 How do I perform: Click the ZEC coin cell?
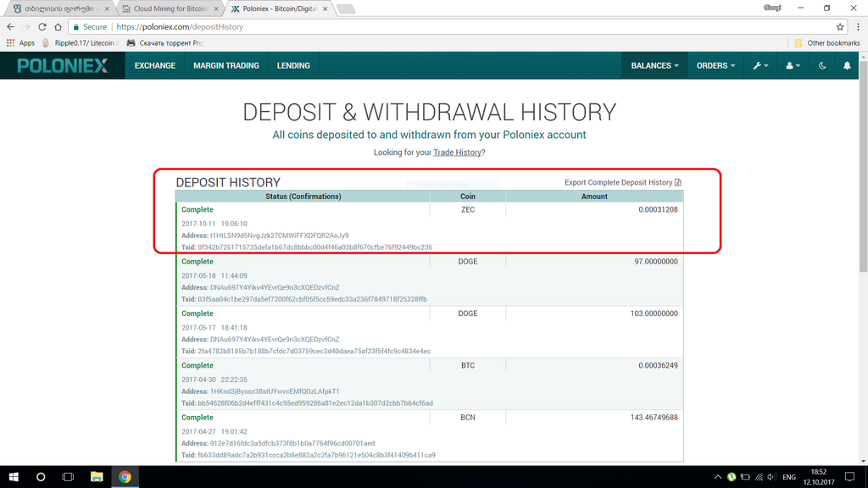click(468, 210)
